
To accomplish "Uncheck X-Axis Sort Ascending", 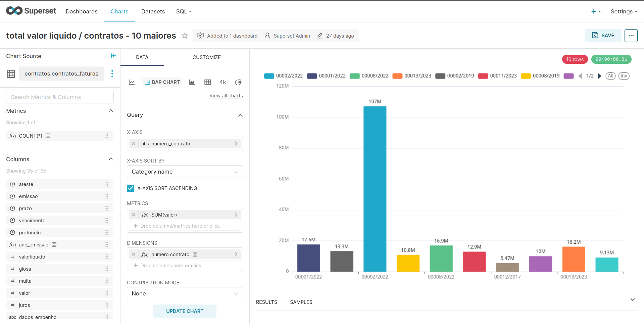I will pos(131,188).
